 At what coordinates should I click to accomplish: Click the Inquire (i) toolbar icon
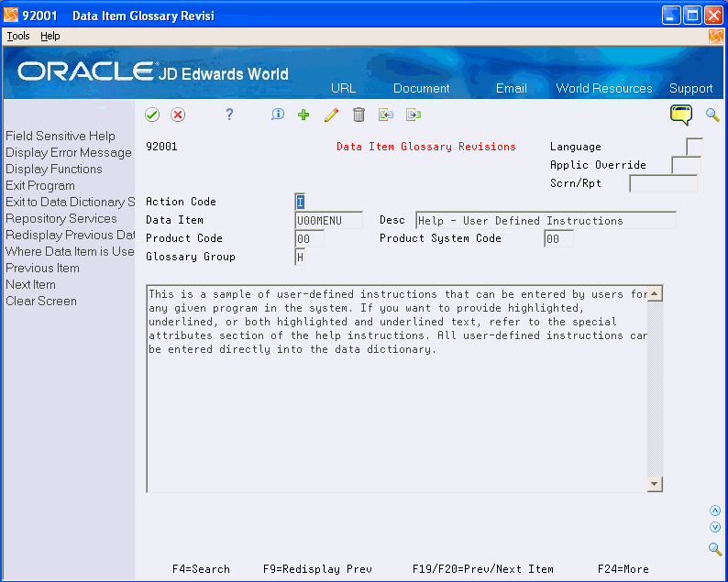click(x=278, y=115)
